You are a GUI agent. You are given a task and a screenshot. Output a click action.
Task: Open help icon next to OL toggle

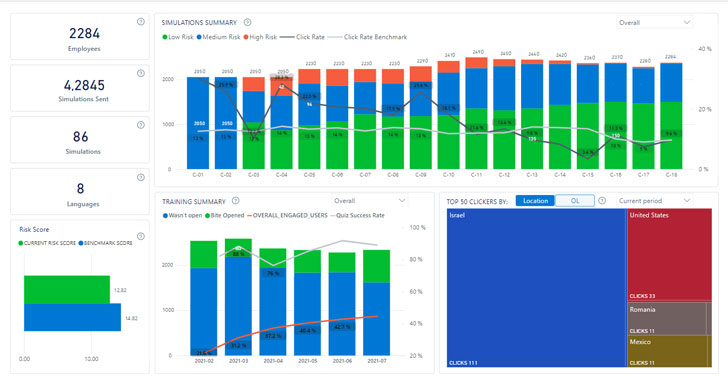click(x=602, y=201)
